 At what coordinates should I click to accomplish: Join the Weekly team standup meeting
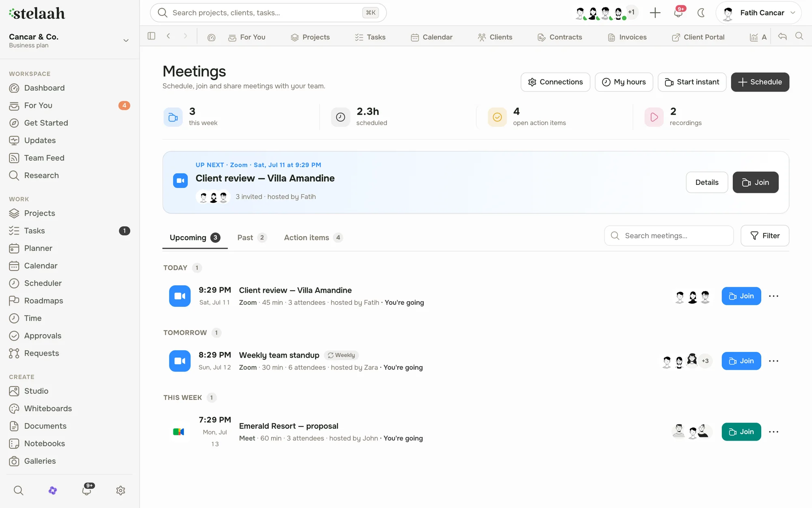pos(741,361)
